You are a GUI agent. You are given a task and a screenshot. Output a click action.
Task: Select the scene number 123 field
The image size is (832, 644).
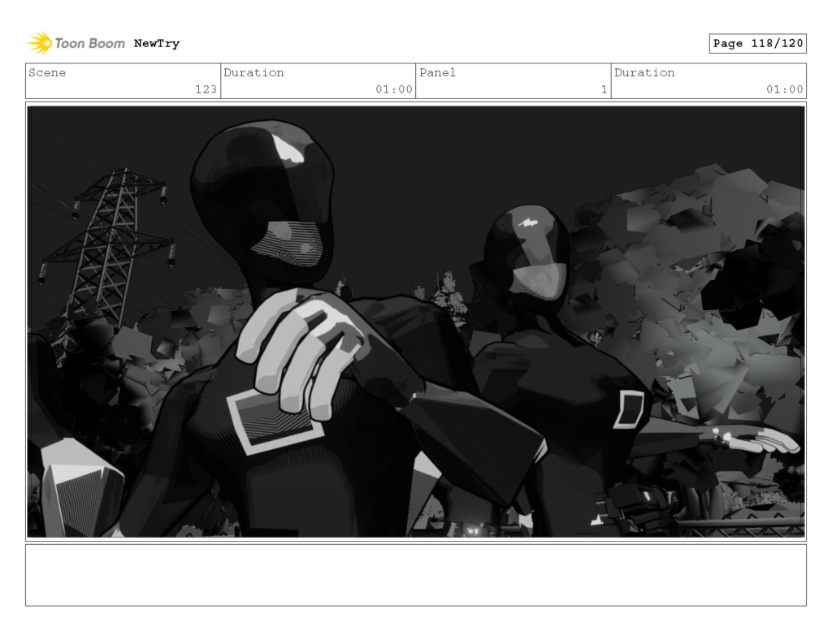tap(207, 90)
